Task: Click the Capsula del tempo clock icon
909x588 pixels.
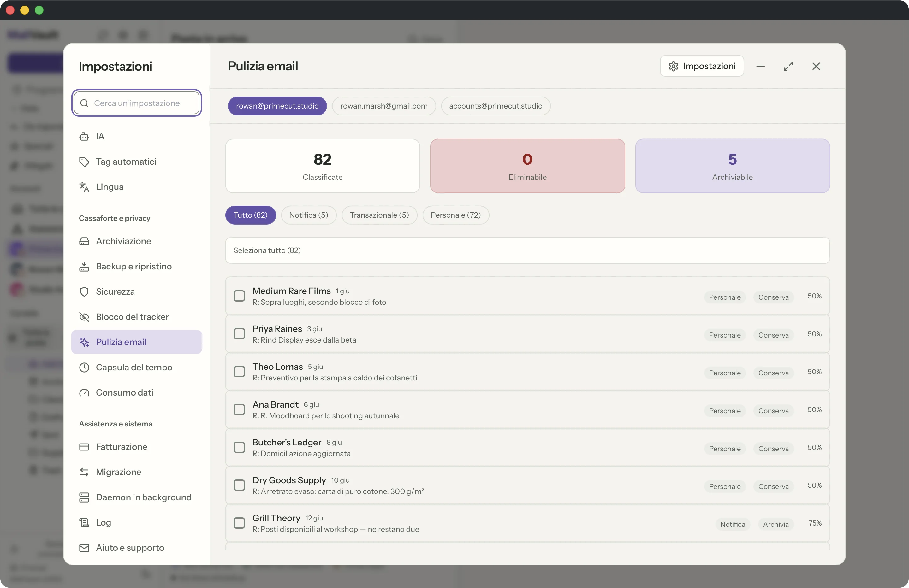Action: coord(84,367)
